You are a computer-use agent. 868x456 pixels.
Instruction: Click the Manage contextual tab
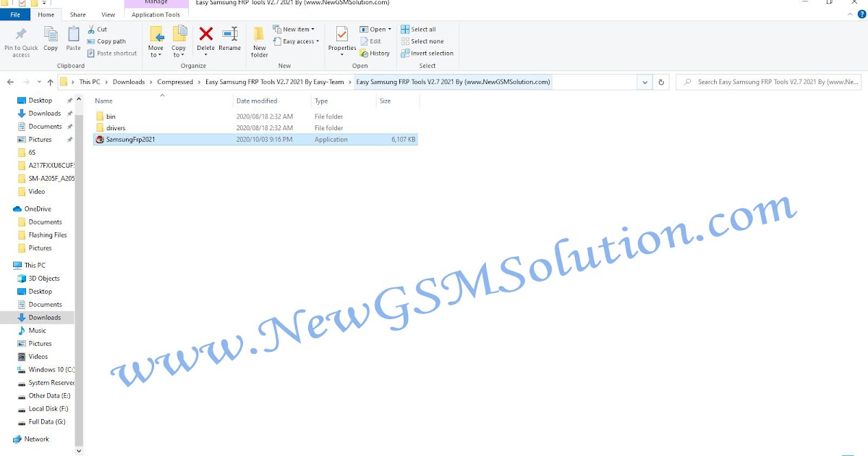pyautogui.click(x=156, y=3)
